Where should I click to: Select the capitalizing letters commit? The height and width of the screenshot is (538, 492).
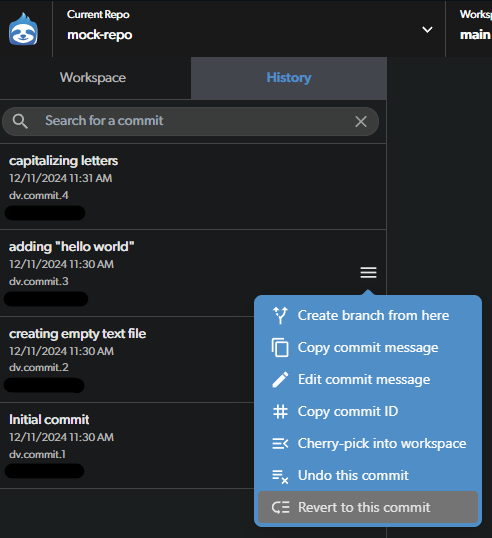pos(193,187)
